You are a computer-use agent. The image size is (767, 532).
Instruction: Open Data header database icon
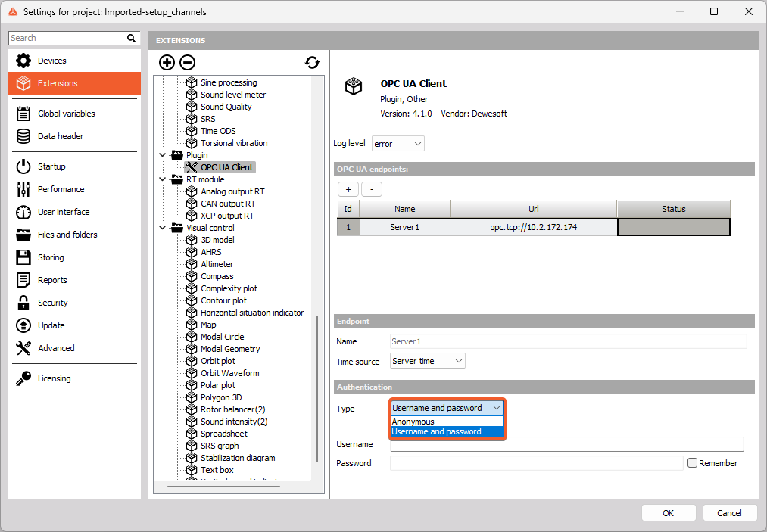[23, 136]
